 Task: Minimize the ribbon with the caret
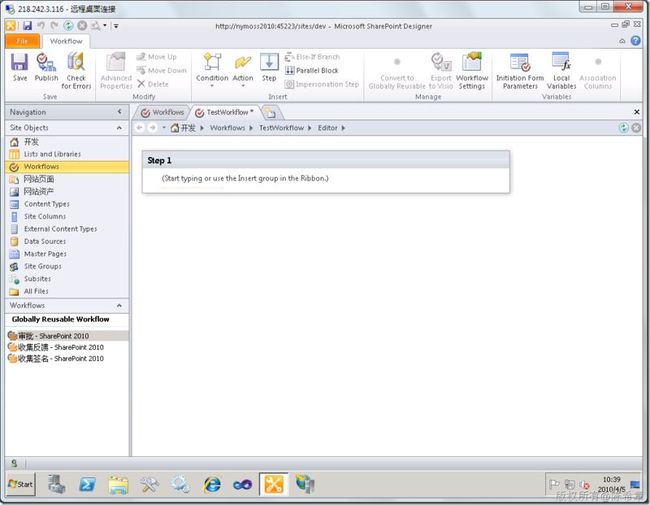[x=622, y=41]
